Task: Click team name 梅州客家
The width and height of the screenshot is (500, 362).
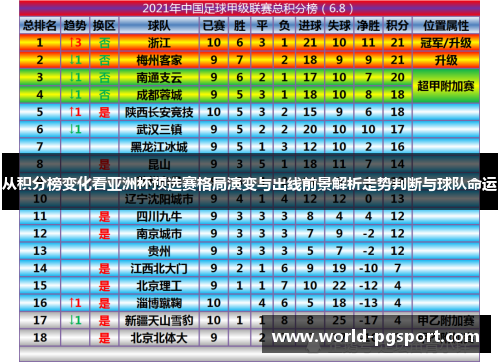Action: pos(159,60)
